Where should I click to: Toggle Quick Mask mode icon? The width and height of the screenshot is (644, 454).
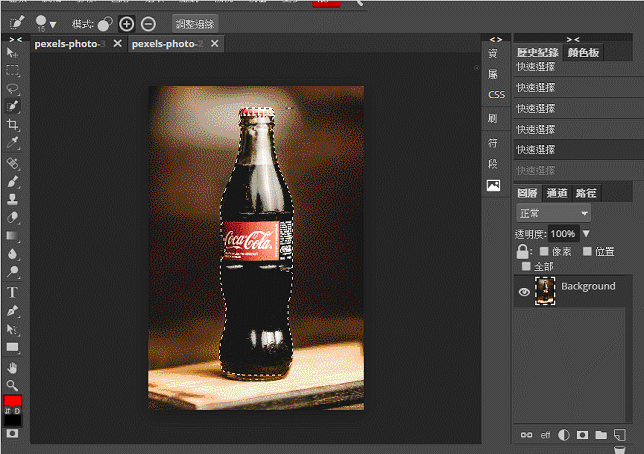click(12, 433)
